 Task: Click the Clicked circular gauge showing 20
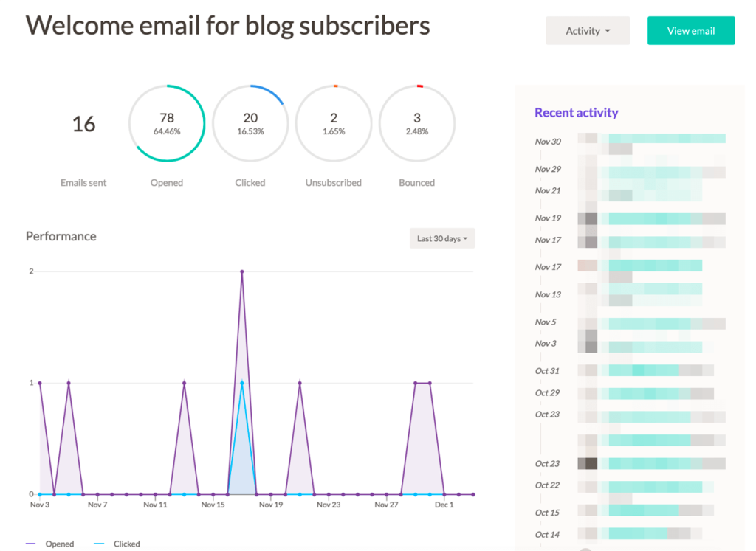pos(250,123)
